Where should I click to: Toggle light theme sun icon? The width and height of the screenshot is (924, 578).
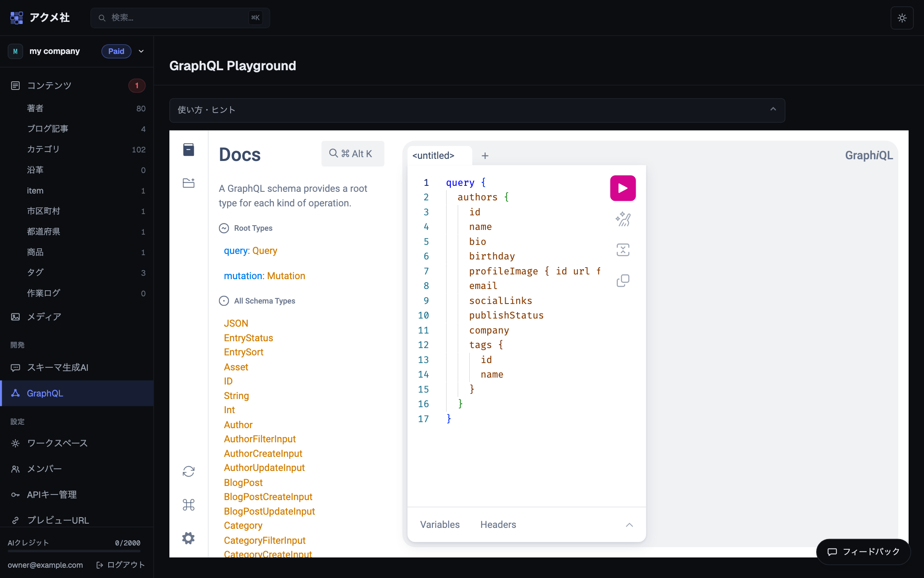click(902, 18)
